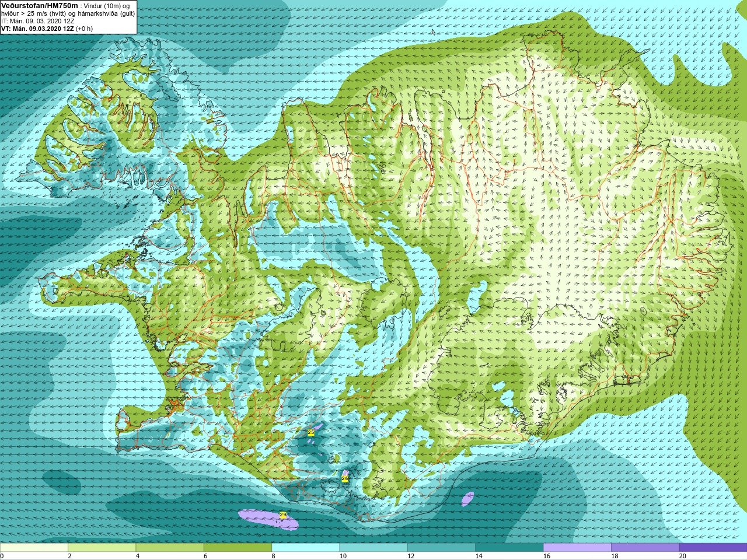Viewport: 747px width, 560px height.
Task: Click the legend value 16
Action: [547, 556]
